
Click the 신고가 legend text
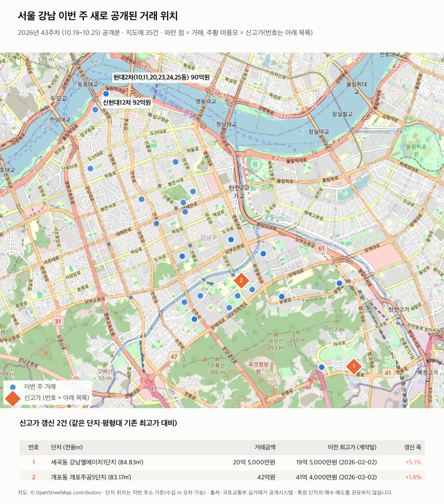(57, 398)
